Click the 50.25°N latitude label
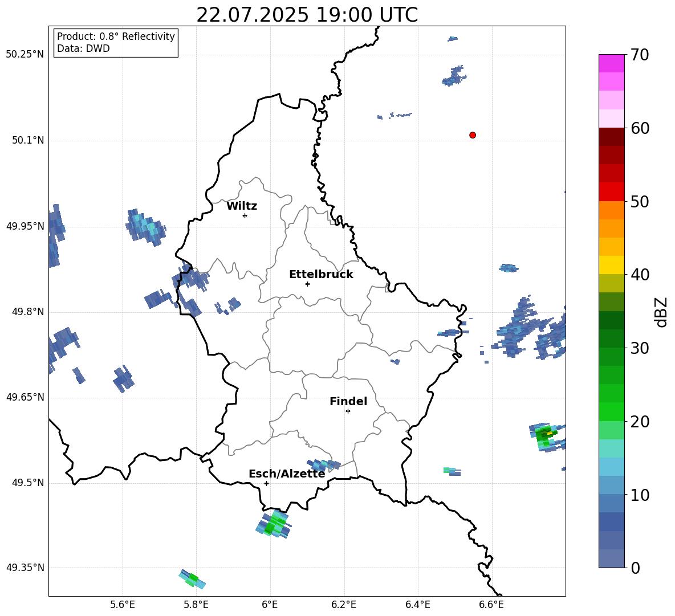The width and height of the screenshot is (675, 616). [x=25, y=55]
